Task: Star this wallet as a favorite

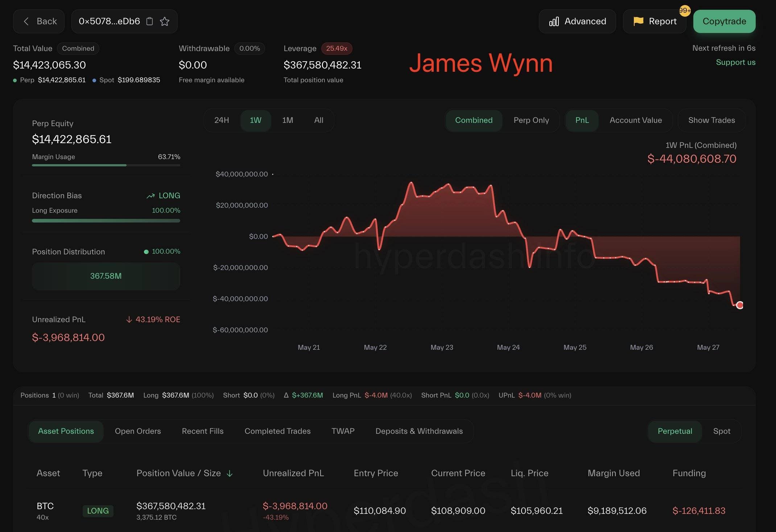Action: pos(165,21)
